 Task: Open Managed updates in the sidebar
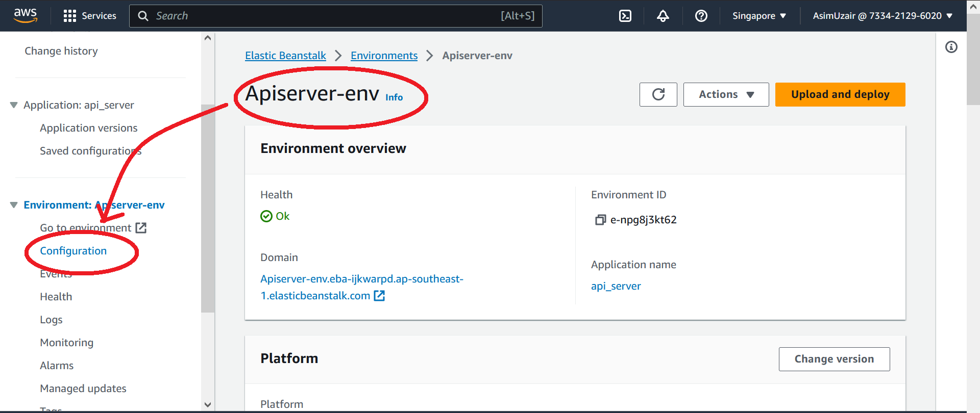click(x=83, y=389)
